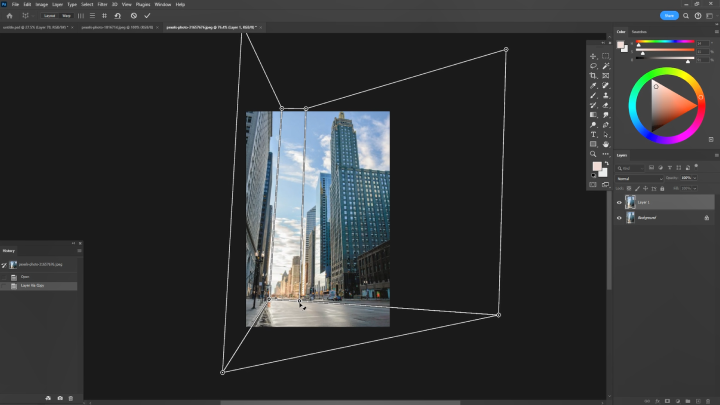Select the Brush tool
The width and height of the screenshot is (720, 405).
point(593,96)
